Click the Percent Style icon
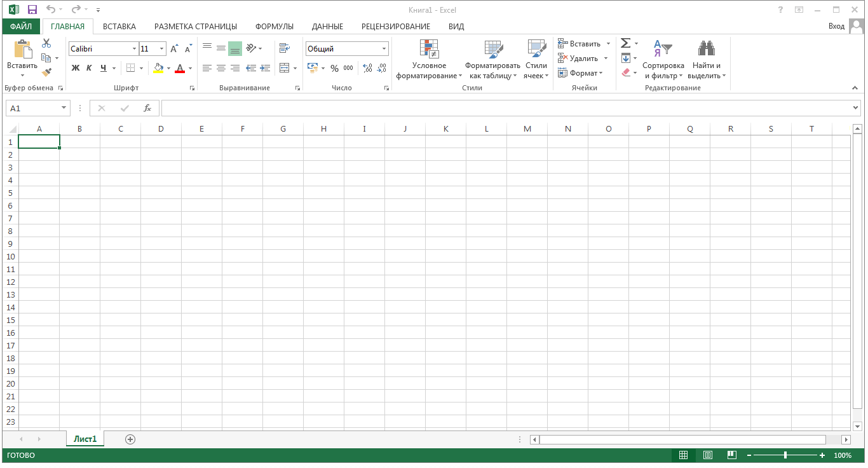This screenshot has width=868, height=468. pyautogui.click(x=334, y=68)
